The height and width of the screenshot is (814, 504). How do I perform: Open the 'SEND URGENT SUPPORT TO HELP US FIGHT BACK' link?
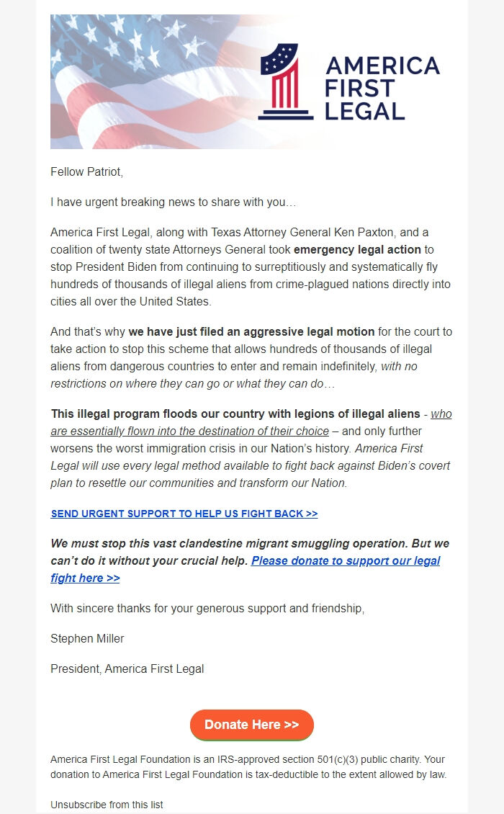click(x=184, y=514)
